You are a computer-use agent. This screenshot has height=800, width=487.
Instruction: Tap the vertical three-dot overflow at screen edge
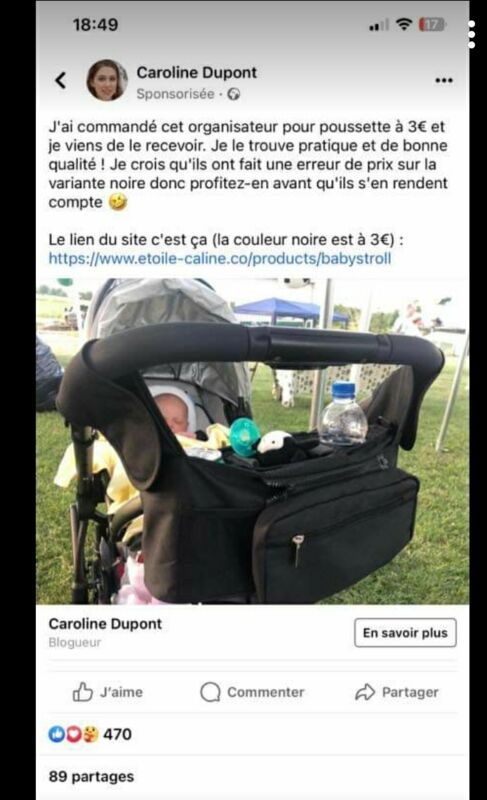(472, 35)
